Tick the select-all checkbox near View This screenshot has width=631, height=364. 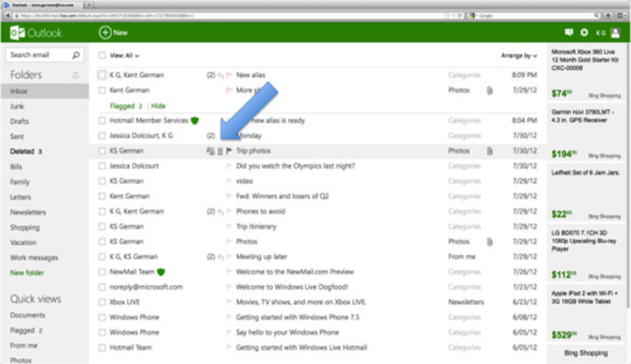pos(102,55)
